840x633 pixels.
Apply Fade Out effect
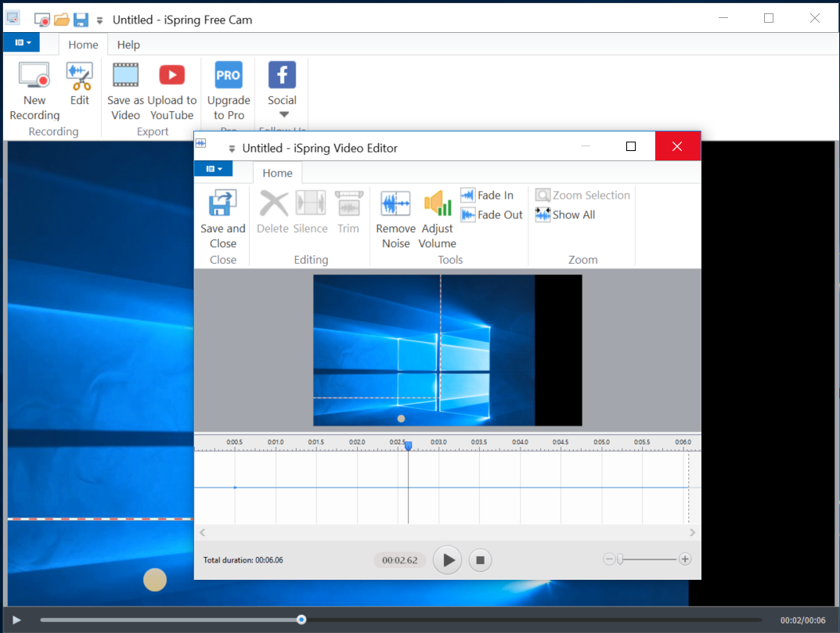491,215
